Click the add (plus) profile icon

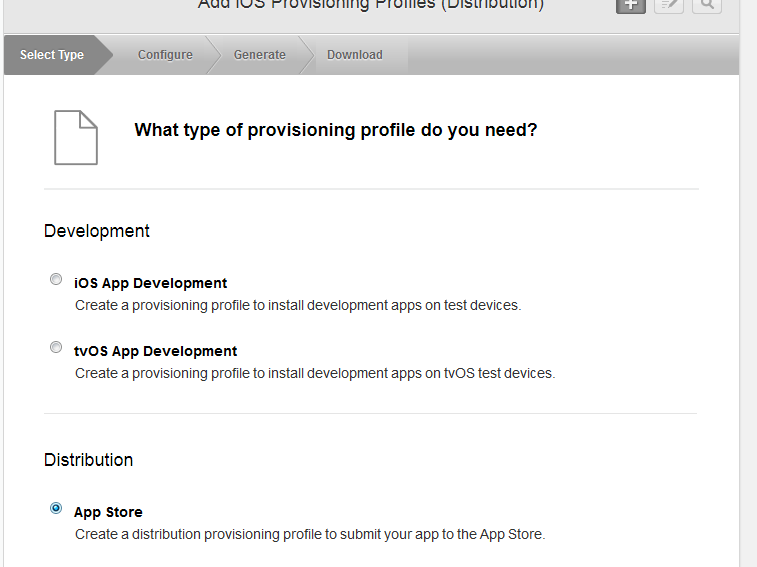630,5
